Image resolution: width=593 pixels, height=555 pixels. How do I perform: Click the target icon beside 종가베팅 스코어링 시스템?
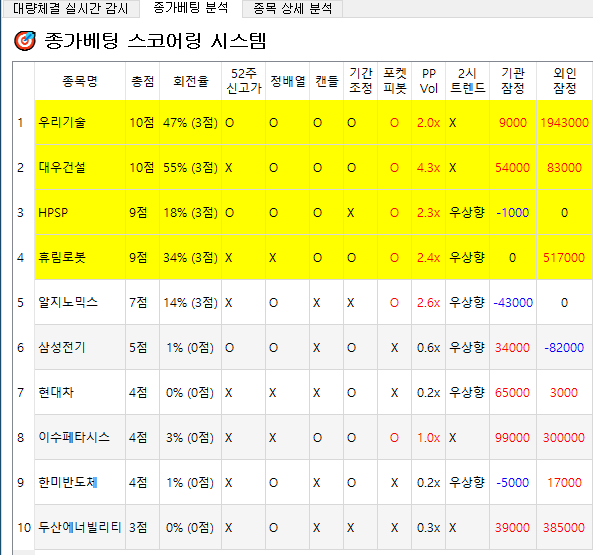click(25, 41)
